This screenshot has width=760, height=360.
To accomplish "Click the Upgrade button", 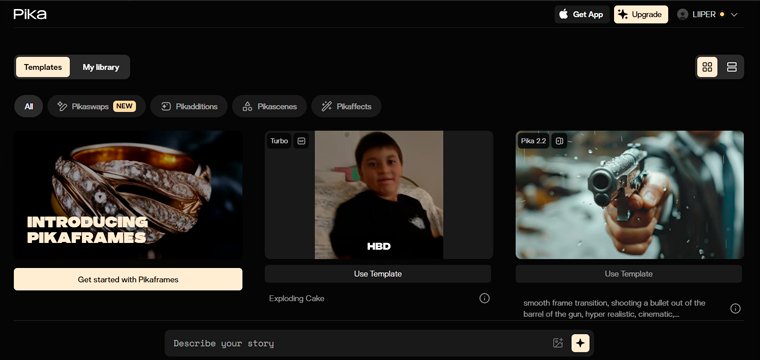I will coord(641,15).
